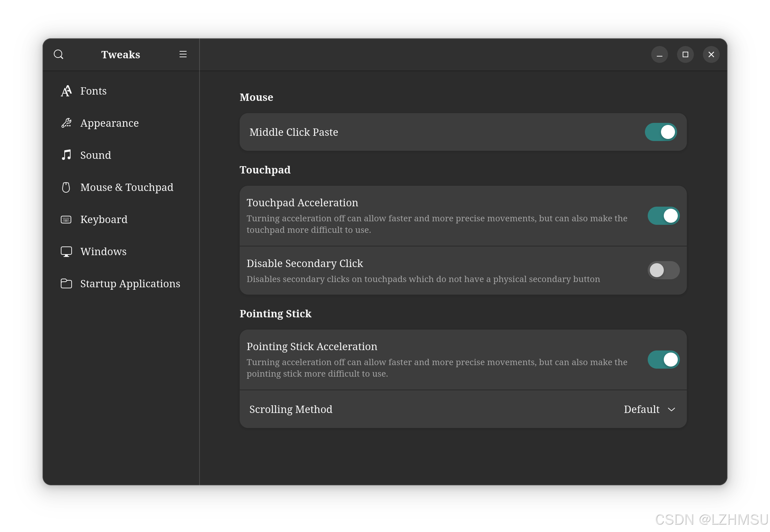This screenshot has height=532, width=770.
Task: Open the Scrolling Method dropdown
Action: click(649, 409)
